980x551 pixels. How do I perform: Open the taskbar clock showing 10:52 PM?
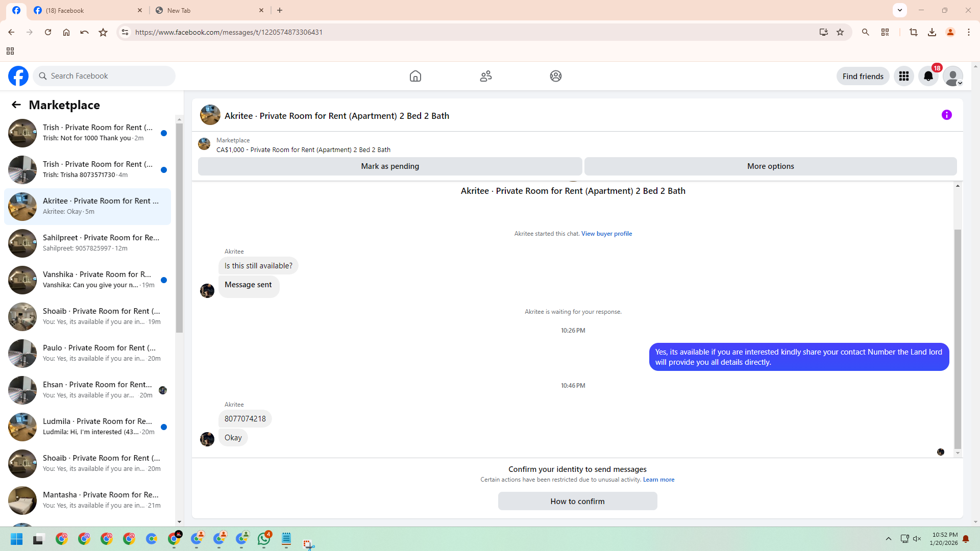click(x=944, y=539)
